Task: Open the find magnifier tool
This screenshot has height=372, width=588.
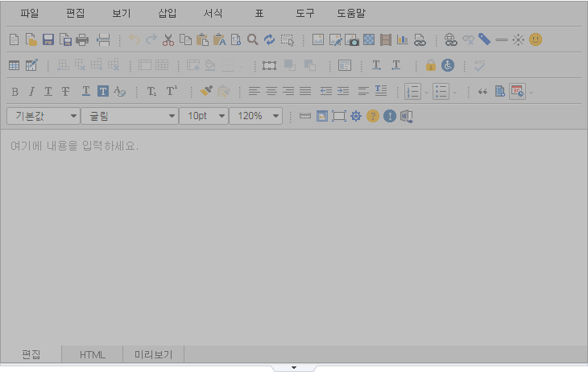Action: tap(253, 39)
